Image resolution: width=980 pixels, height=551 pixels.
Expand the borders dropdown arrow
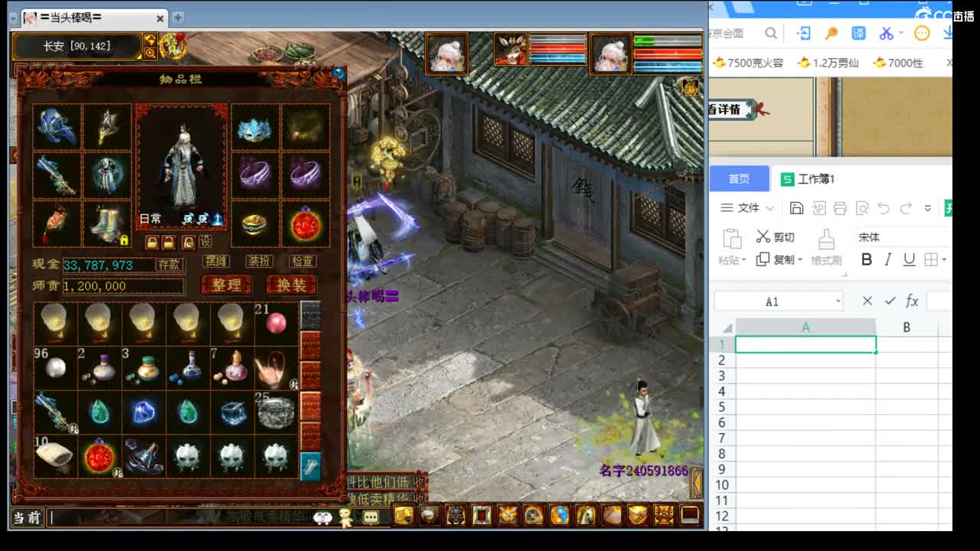(944, 259)
